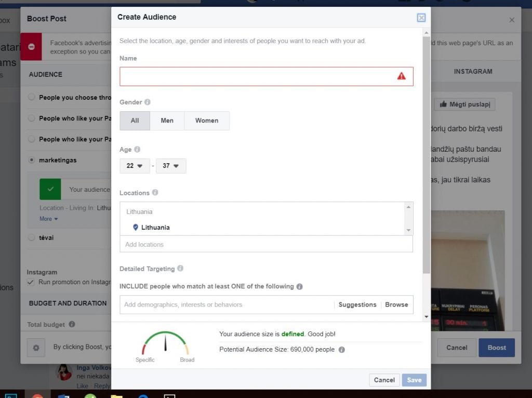Click the dialog vertical scrollbar thumb

coord(427,155)
